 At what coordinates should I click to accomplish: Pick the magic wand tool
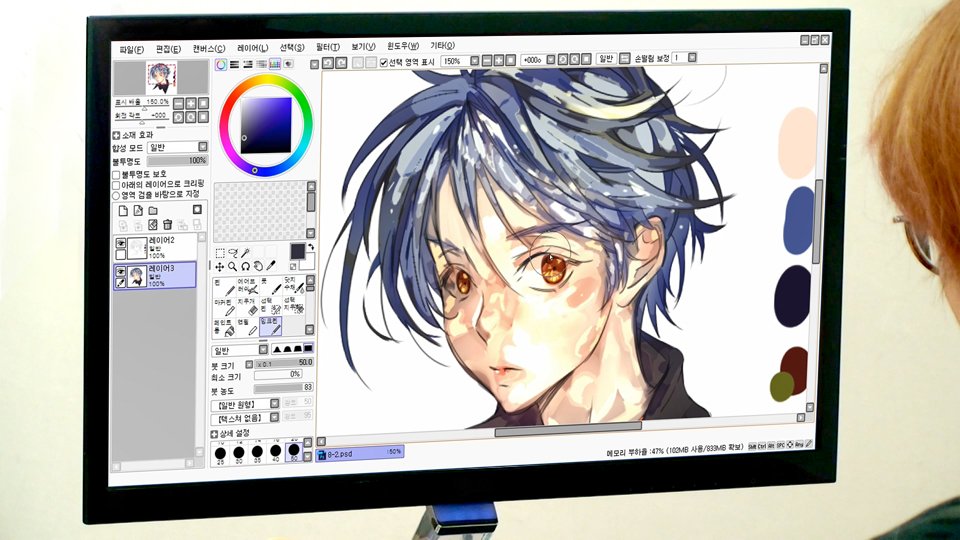(x=246, y=253)
